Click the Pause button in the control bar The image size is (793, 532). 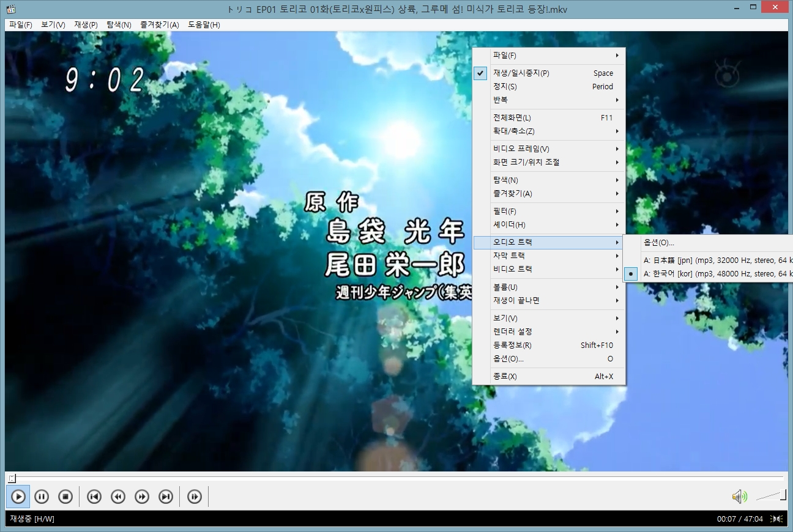click(x=42, y=497)
